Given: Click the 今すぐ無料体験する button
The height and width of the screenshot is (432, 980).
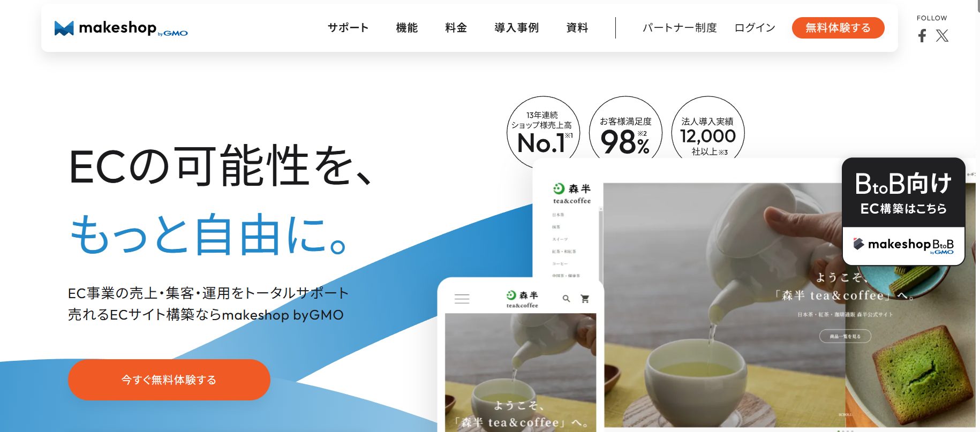Looking at the screenshot, I should [169, 380].
